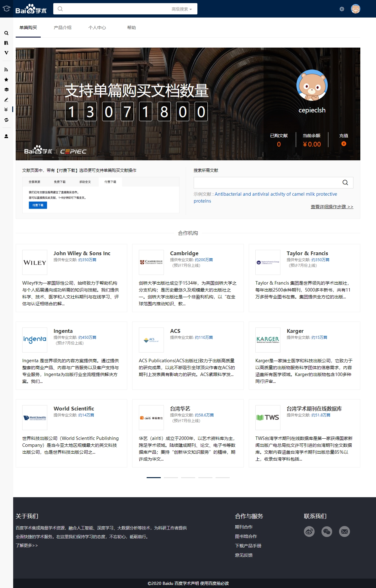Image resolution: width=376 pixels, height=588 pixels.
Task: Go to second carousel page indicator
Action: pyautogui.click(x=171, y=477)
